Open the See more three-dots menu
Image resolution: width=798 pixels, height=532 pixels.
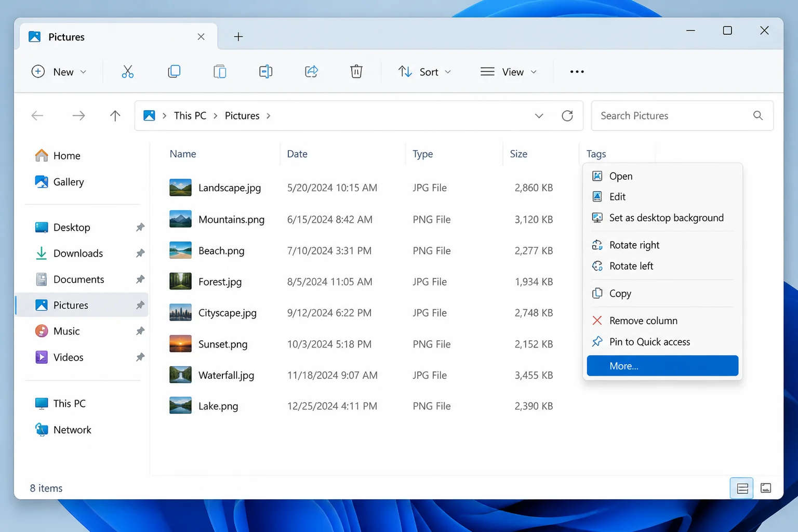coord(577,72)
